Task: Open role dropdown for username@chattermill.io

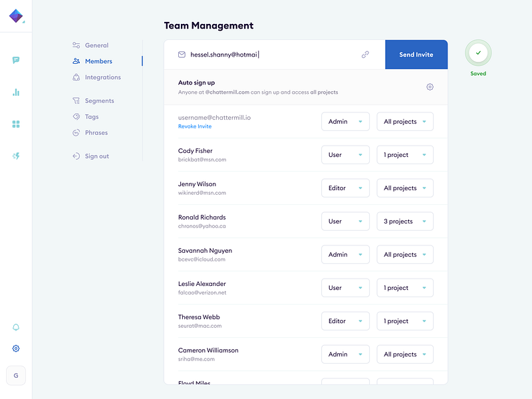Action: point(345,122)
